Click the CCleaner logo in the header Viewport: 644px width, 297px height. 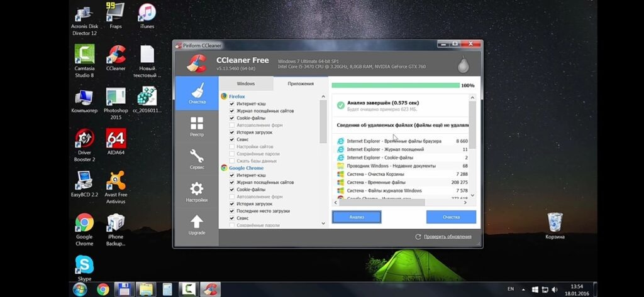coord(196,63)
